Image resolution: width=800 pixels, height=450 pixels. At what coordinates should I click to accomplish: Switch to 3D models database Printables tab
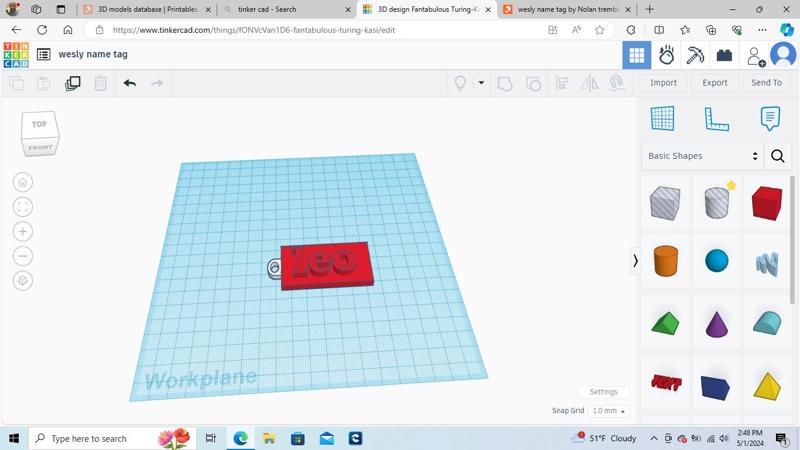(x=146, y=9)
